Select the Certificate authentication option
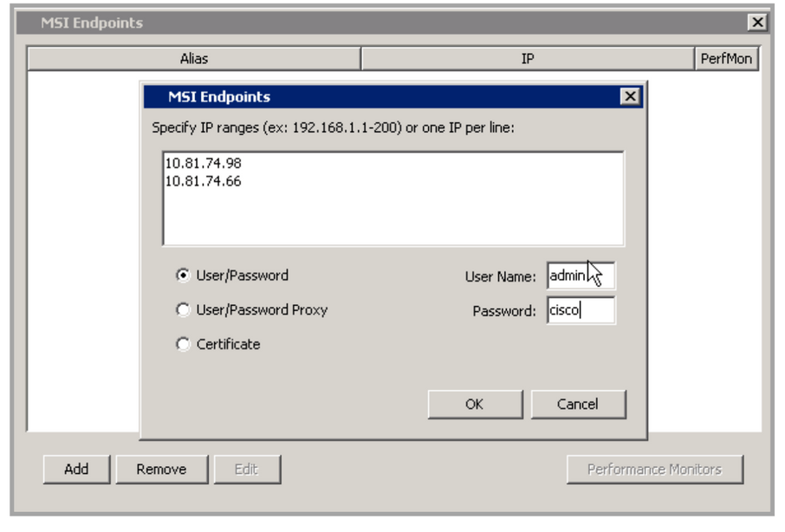The height and width of the screenshot is (532, 785). click(x=183, y=344)
